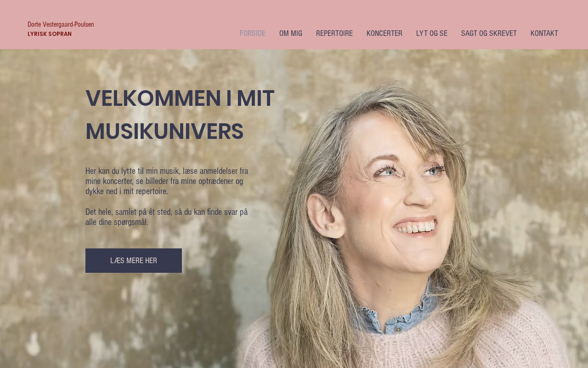The image size is (588, 368).
Task: Click the paragraph starting 'Her kan du lytte'
Action: 167,181
